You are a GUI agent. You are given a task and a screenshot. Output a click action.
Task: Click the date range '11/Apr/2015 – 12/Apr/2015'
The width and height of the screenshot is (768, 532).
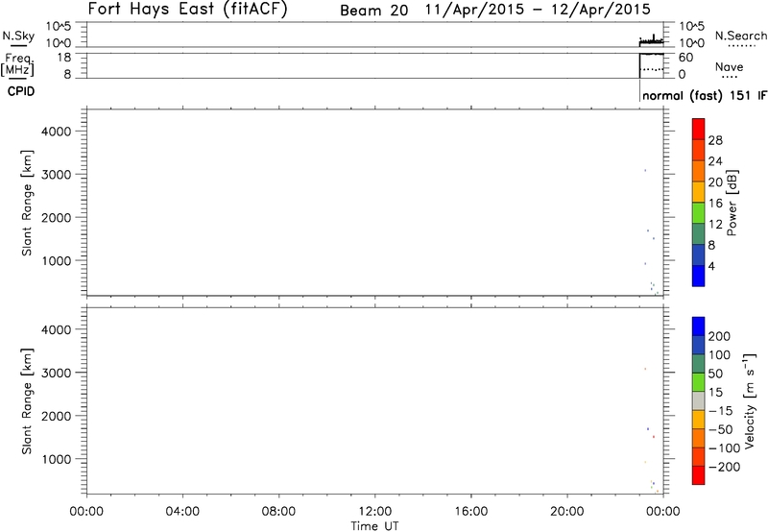tap(538, 10)
